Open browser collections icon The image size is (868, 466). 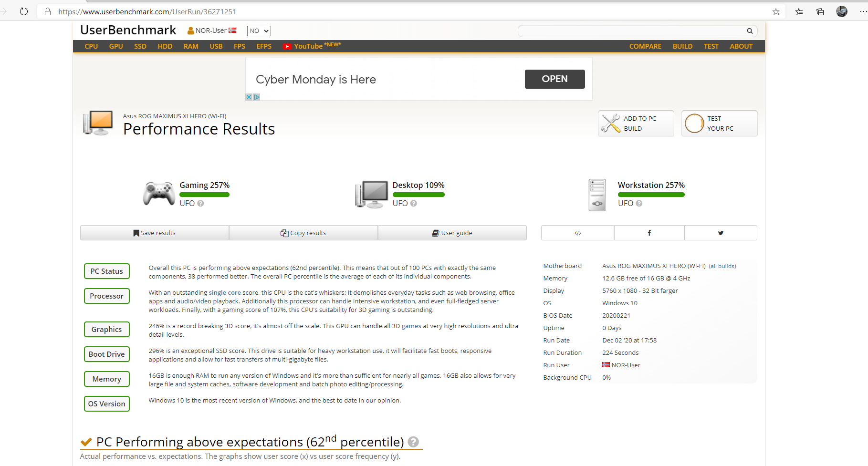(820, 11)
